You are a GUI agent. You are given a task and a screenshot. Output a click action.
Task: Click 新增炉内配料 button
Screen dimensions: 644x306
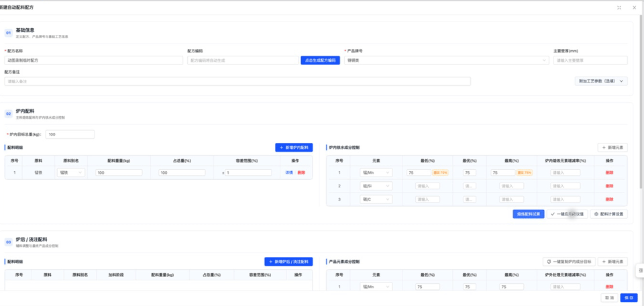294,148
